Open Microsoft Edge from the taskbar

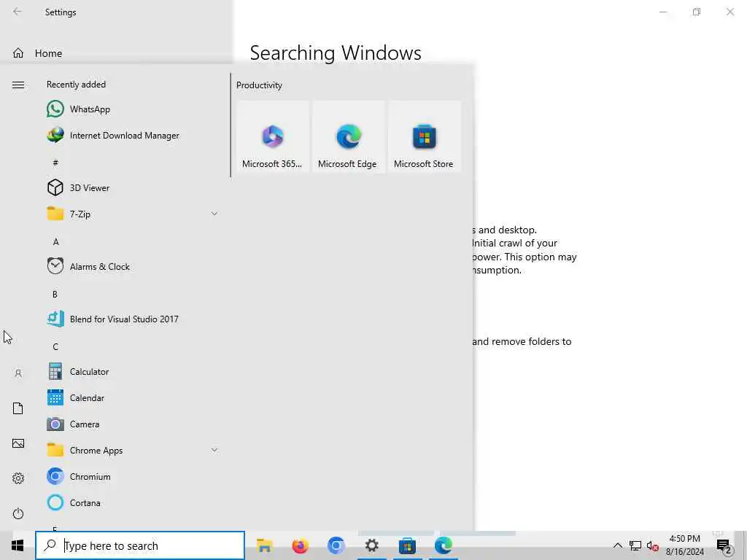pyautogui.click(x=443, y=545)
